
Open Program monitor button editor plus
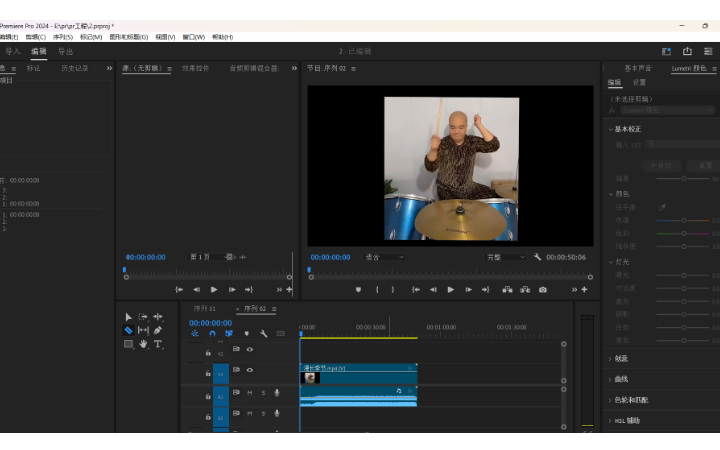click(585, 290)
